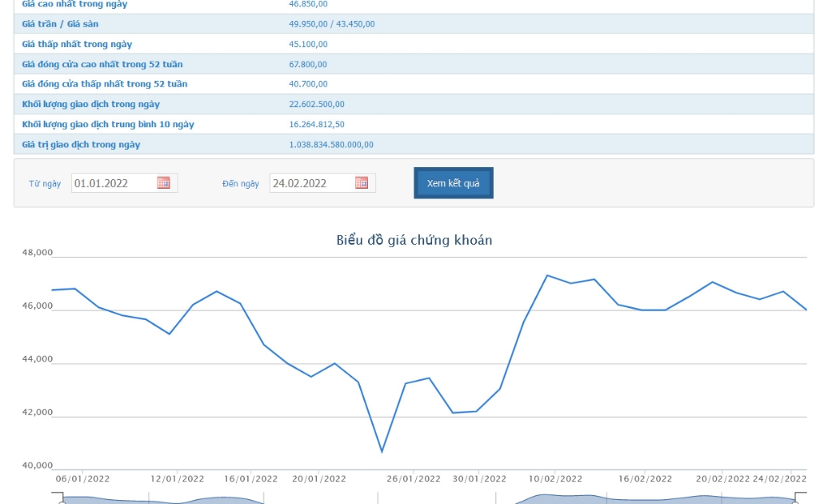Click label Khối lượng giao dịch trung bình 10 ngày
Screen dimensions: 840x504
(x=108, y=124)
